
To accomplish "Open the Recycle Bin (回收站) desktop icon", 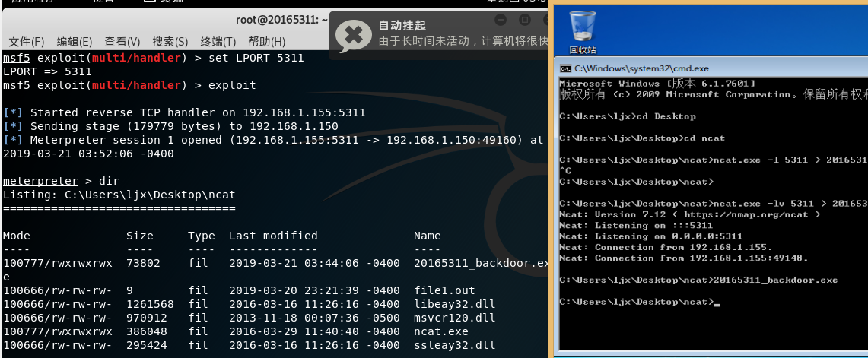I will pyautogui.click(x=583, y=32).
